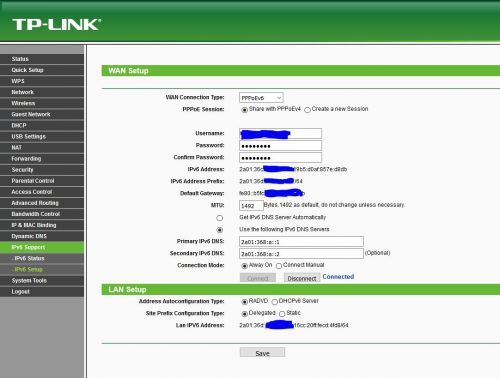Select Delegated site prefix type
This screenshot has height=378, width=500.
[x=244, y=314]
